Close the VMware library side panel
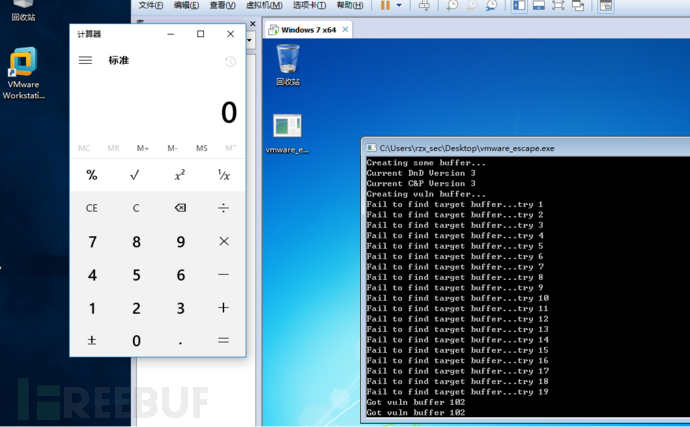690x427 pixels. 253,24
